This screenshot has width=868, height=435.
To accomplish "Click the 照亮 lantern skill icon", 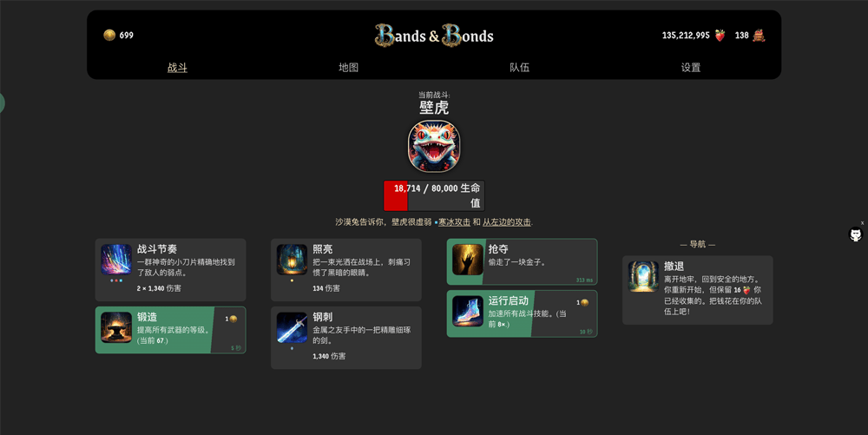I will [292, 260].
